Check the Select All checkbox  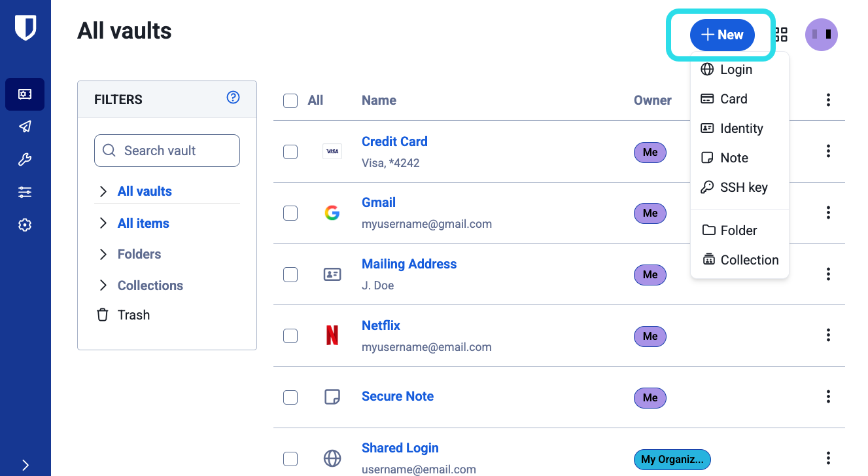click(290, 101)
